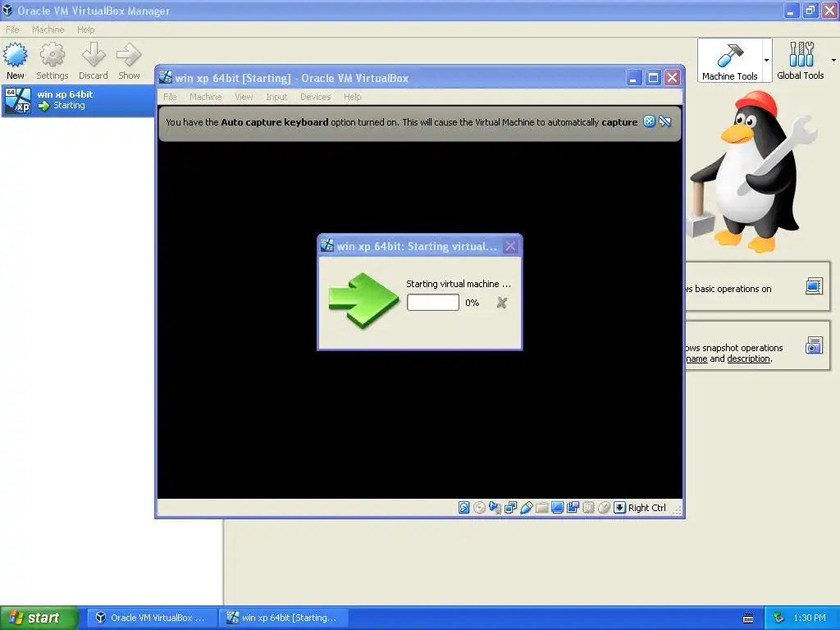This screenshot has width=840, height=630.
Task: Click the Details tool icon in Manager
Action: 814,286
